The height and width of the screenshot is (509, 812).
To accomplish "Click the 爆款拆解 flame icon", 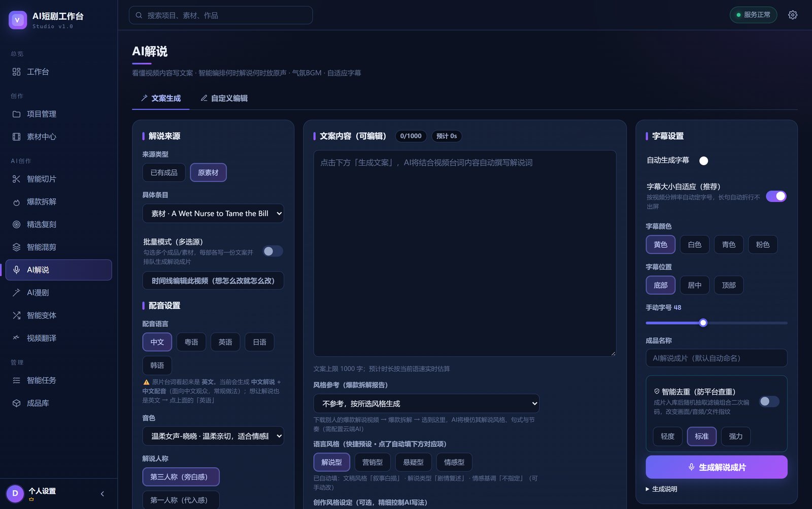I will pyautogui.click(x=16, y=202).
